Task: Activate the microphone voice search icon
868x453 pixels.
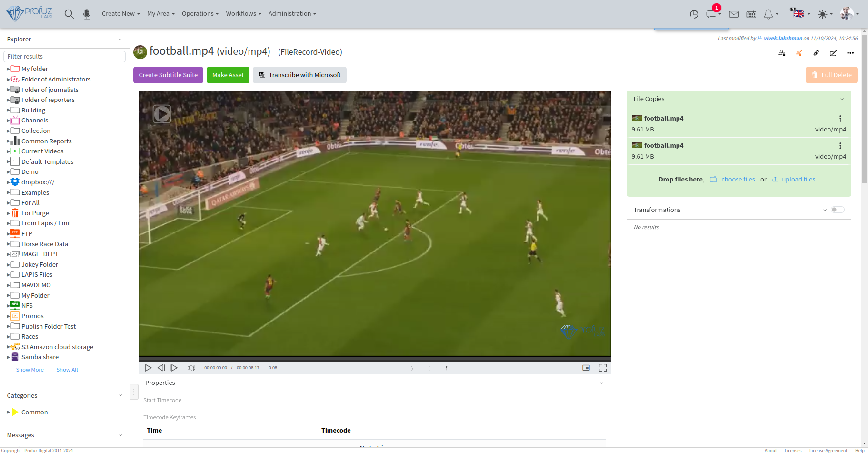Action: tap(87, 14)
